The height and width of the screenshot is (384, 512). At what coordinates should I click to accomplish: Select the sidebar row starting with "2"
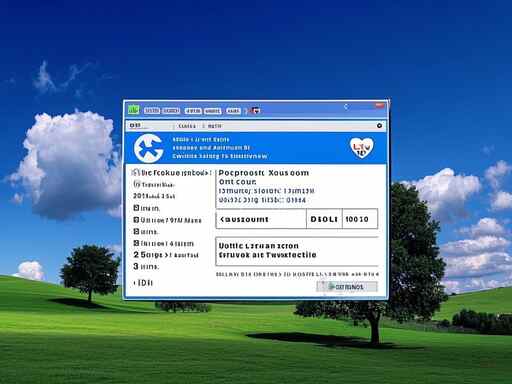(x=166, y=255)
